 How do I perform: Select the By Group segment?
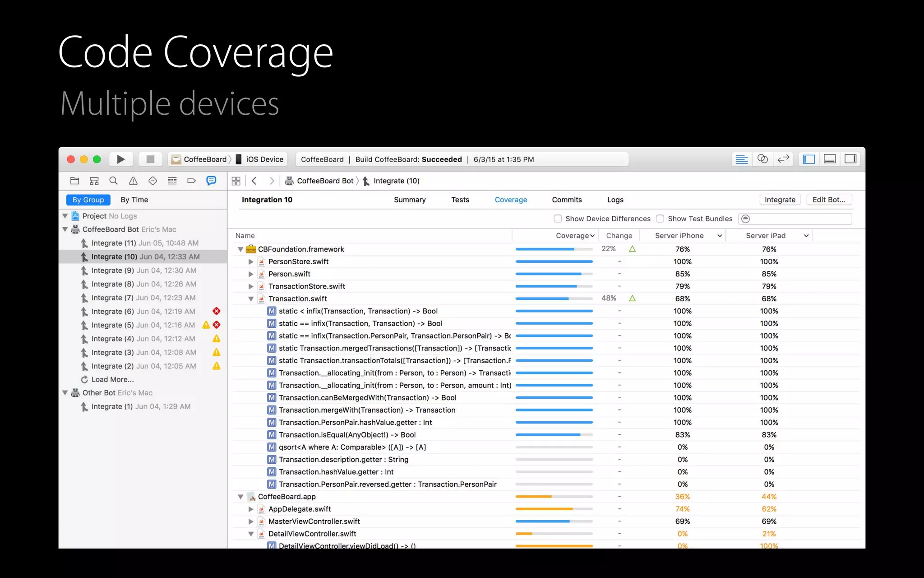(x=88, y=200)
